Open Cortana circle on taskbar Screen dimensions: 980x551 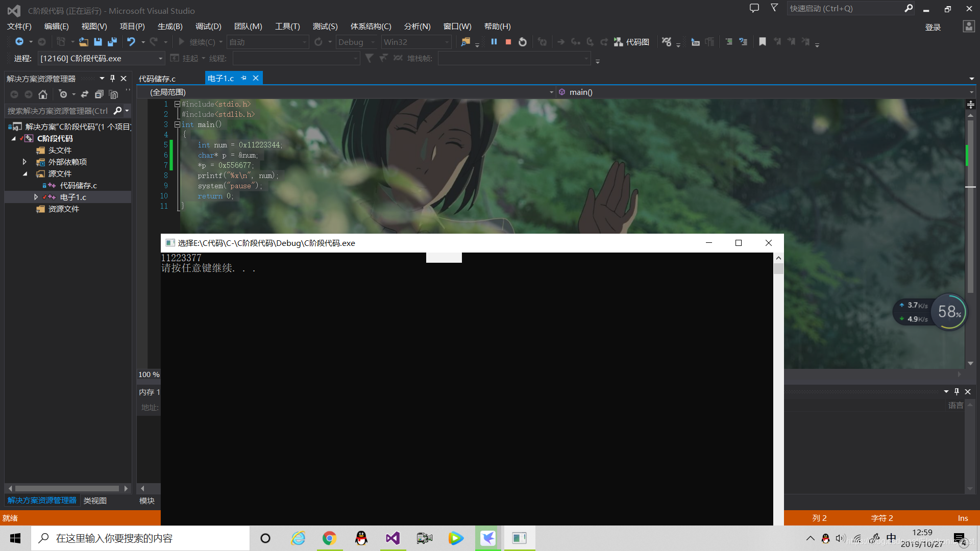click(265, 538)
